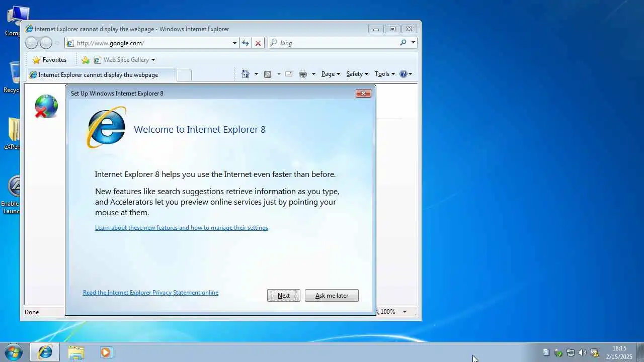
Task: Click the blue Help question mark icon
Action: (x=403, y=74)
